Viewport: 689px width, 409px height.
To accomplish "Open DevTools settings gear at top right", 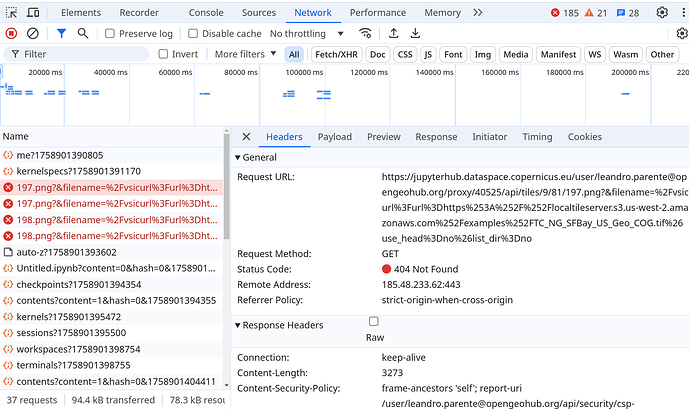I will pyautogui.click(x=662, y=13).
